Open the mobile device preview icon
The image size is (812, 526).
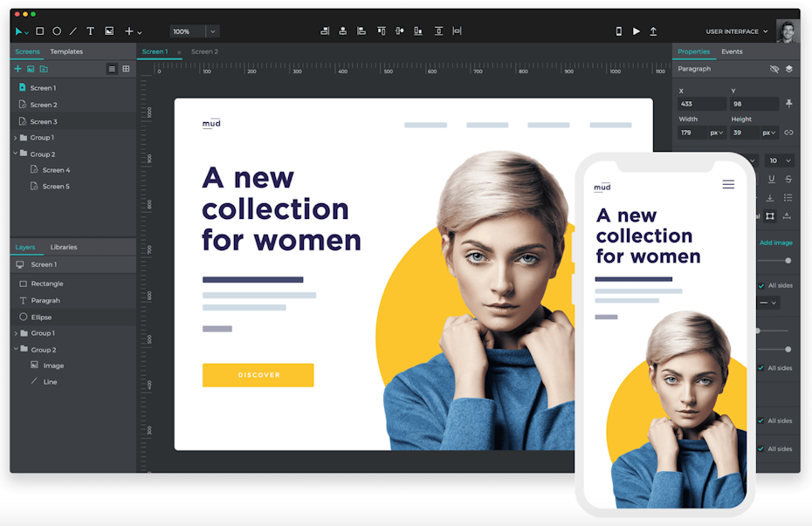[x=619, y=31]
